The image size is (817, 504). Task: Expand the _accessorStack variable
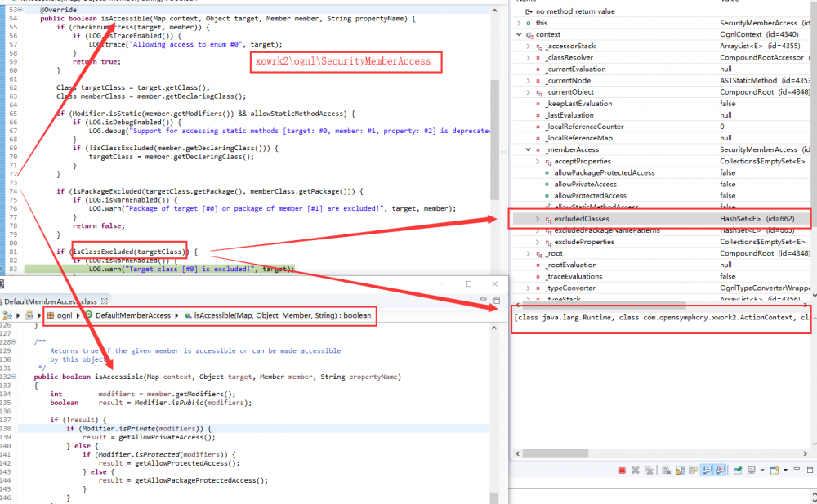pos(529,46)
